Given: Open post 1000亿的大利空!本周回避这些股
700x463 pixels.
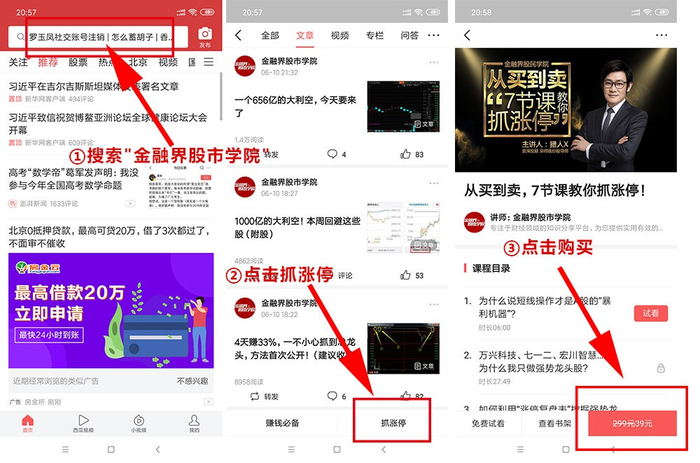Looking at the screenshot, I should (x=297, y=227).
